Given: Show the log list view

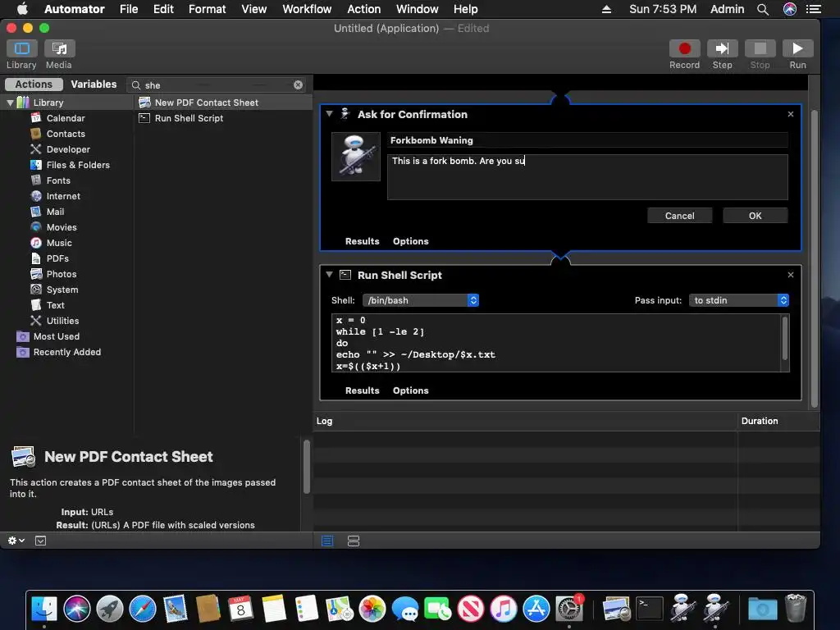Looking at the screenshot, I should (326, 541).
